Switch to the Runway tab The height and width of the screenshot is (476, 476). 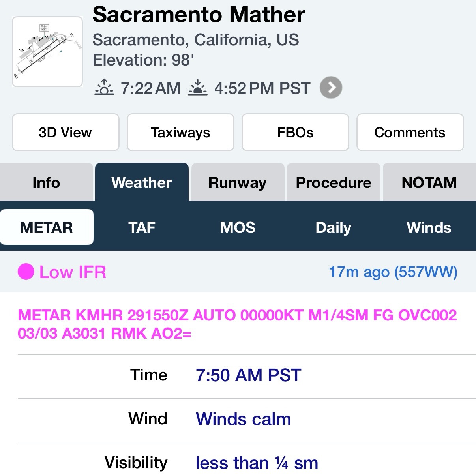pos(238,182)
